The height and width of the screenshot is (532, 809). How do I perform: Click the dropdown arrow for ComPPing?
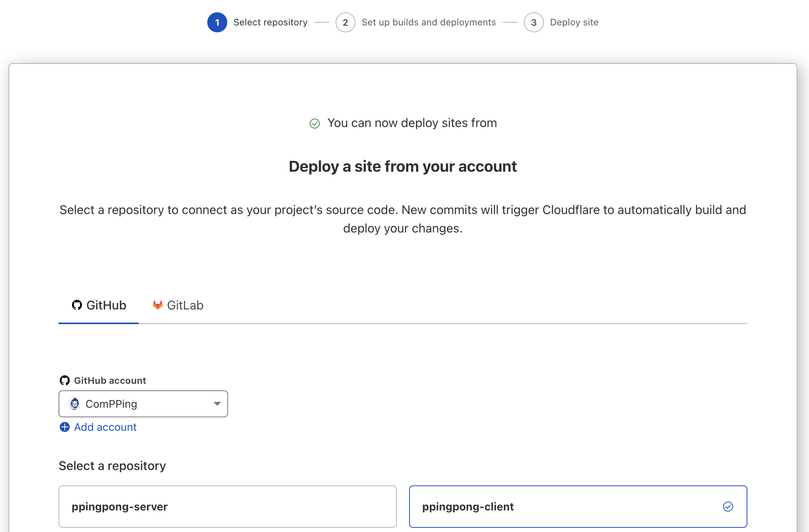tap(217, 404)
